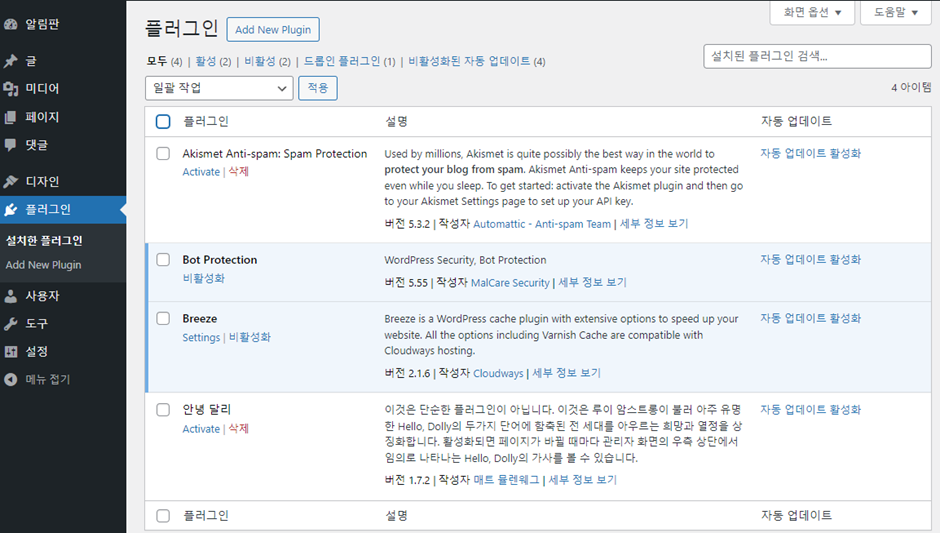Viewport: 940px width, 533px height.
Task: Open the 미디어 library icon
Action: click(11, 89)
